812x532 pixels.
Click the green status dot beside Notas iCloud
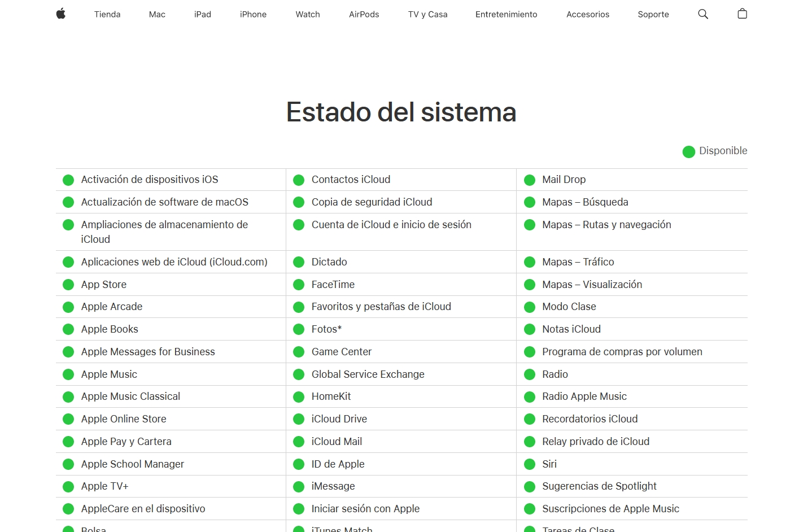pyautogui.click(x=530, y=329)
